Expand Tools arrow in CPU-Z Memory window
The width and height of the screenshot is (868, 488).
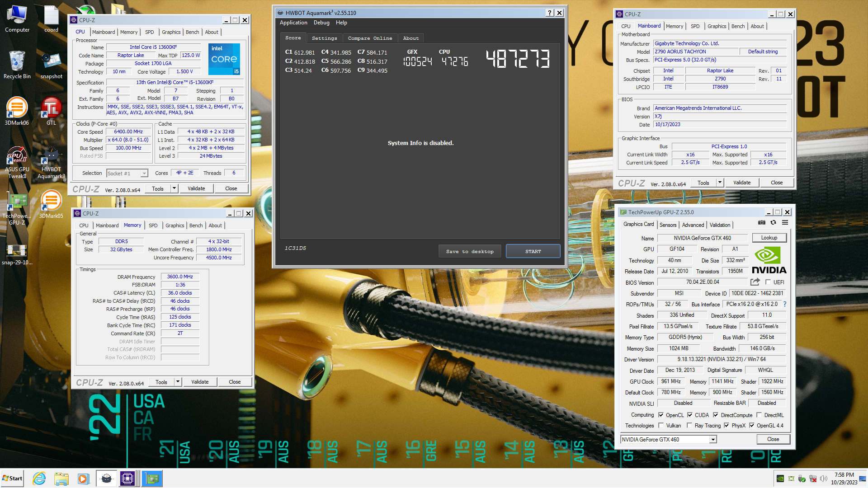pyautogui.click(x=178, y=382)
